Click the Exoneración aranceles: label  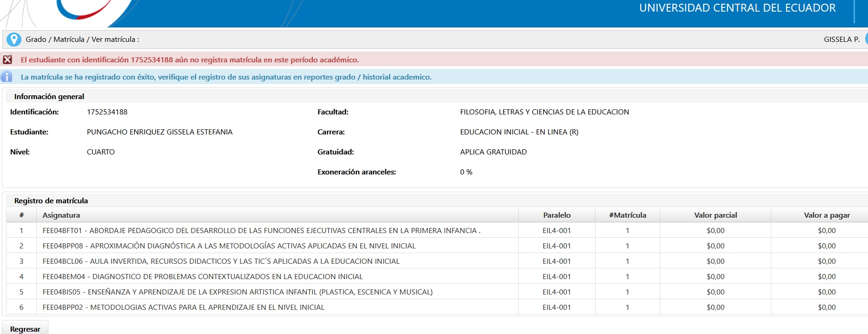pos(357,172)
